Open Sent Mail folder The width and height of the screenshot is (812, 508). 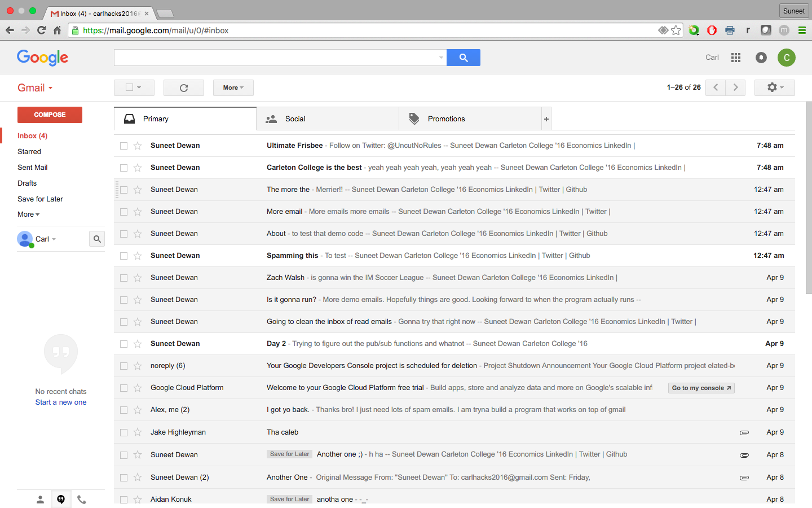[33, 168]
